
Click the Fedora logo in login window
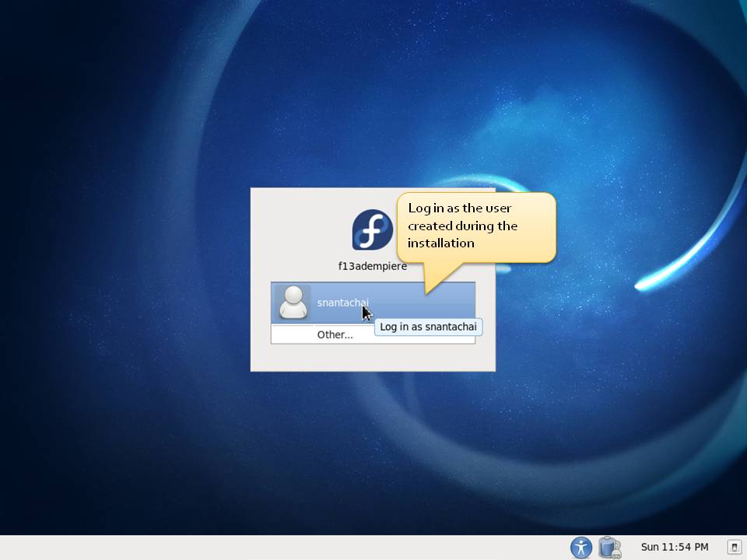coord(373,230)
